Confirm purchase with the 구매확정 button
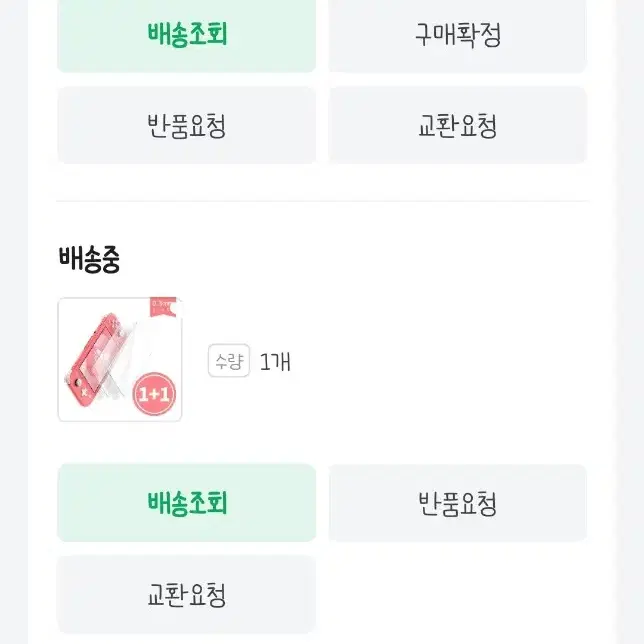Screen dimensions: 644x644 coord(458,35)
